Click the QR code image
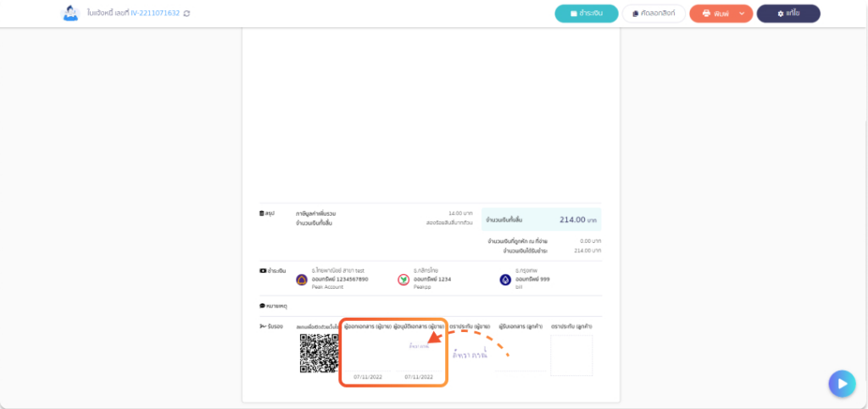The image size is (868, 409). pyautogui.click(x=319, y=353)
